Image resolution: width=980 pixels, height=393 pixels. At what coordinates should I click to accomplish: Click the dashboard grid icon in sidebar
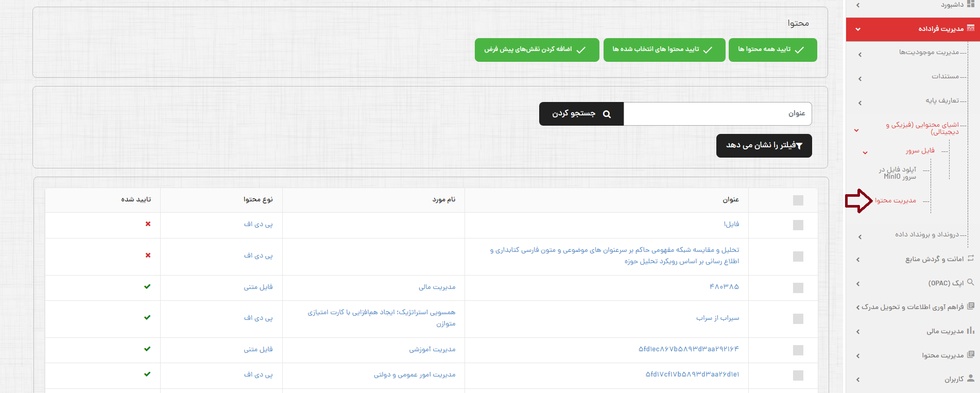971,4
